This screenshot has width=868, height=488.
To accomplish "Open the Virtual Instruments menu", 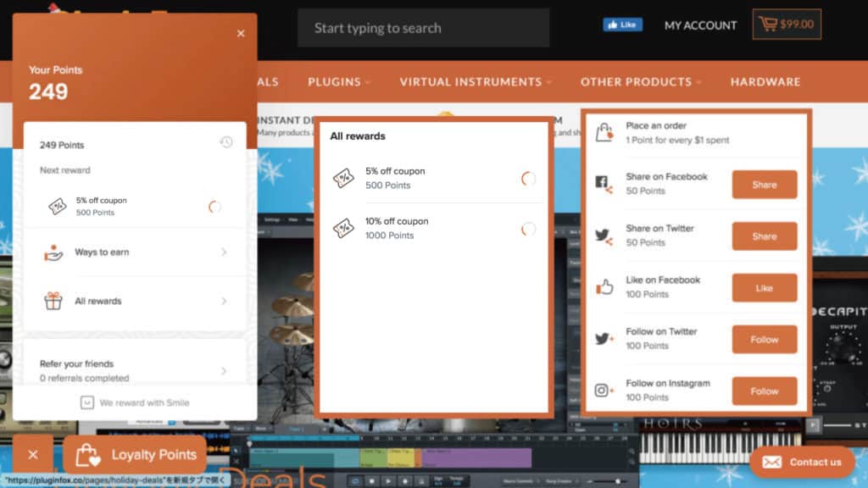I will pyautogui.click(x=476, y=82).
